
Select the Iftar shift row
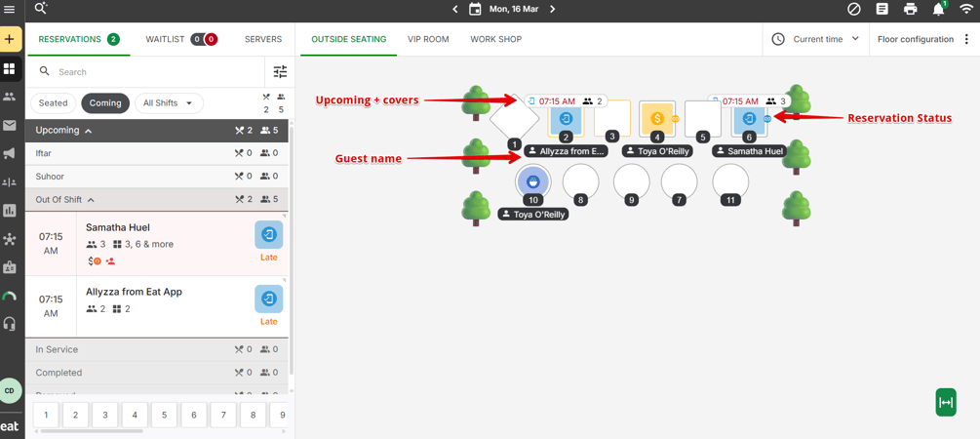click(x=157, y=153)
